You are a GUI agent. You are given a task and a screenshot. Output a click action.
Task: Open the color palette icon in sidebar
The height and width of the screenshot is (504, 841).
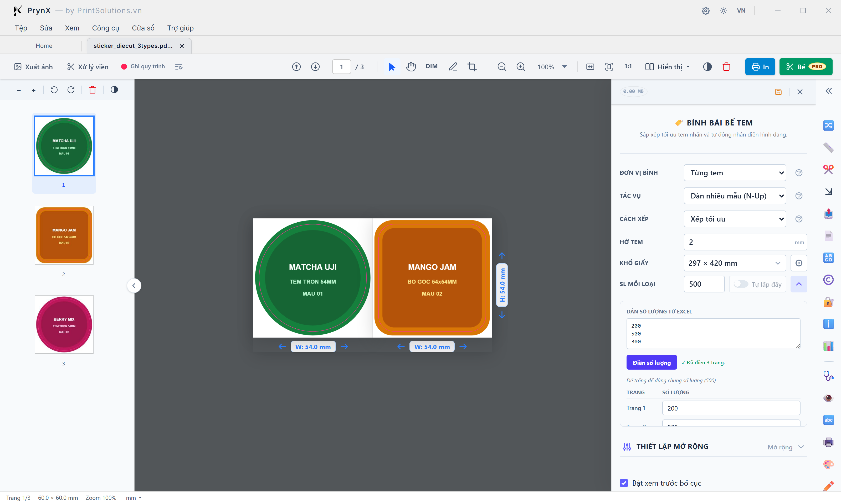coord(828,464)
